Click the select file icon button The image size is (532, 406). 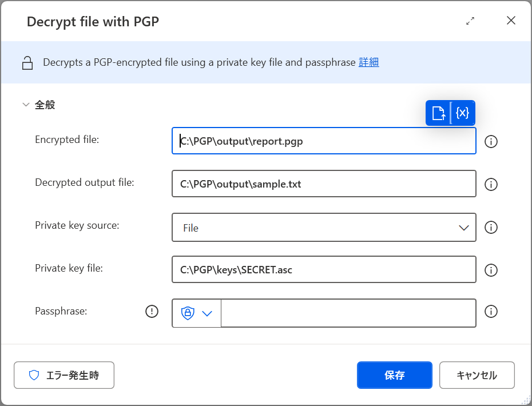pyautogui.click(x=438, y=113)
